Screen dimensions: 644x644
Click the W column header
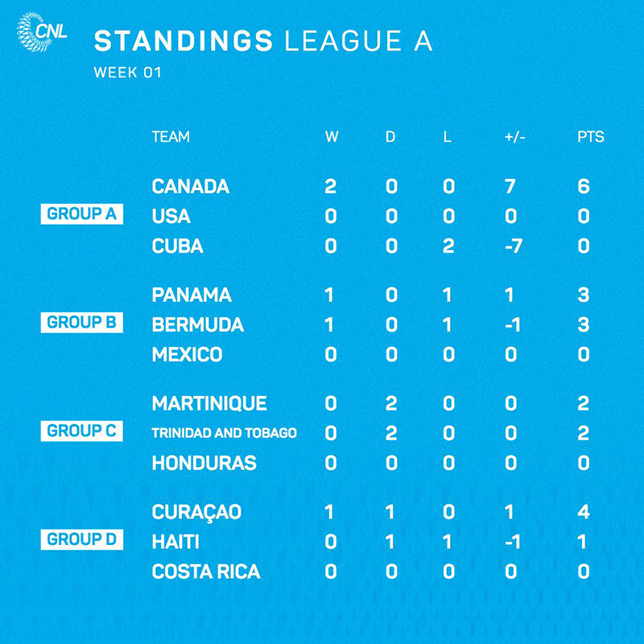pyautogui.click(x=332, y=137)
